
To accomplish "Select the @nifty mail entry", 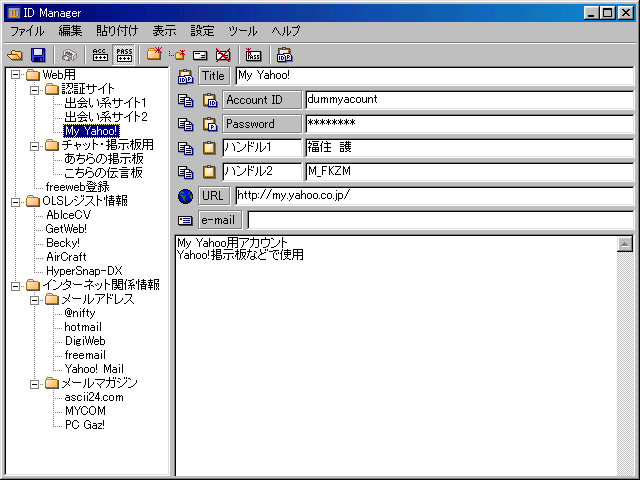I will point(80,313).
